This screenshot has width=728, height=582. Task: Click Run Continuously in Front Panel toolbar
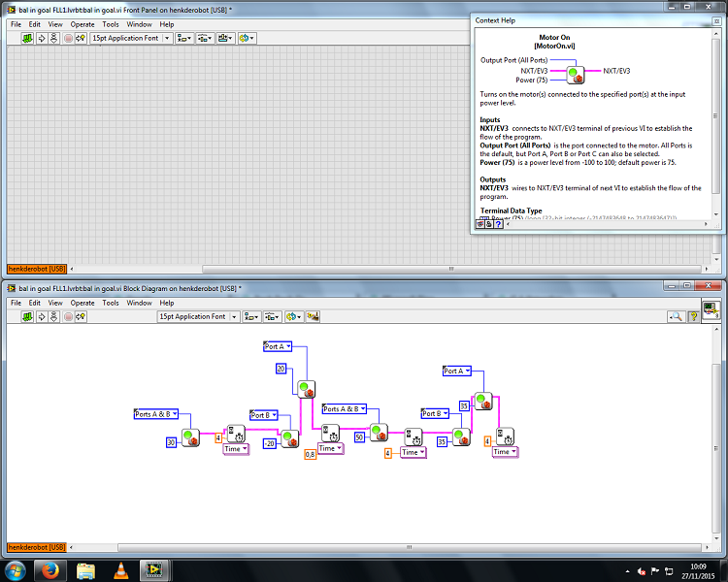pyautogui.click(x=53, y=38)
